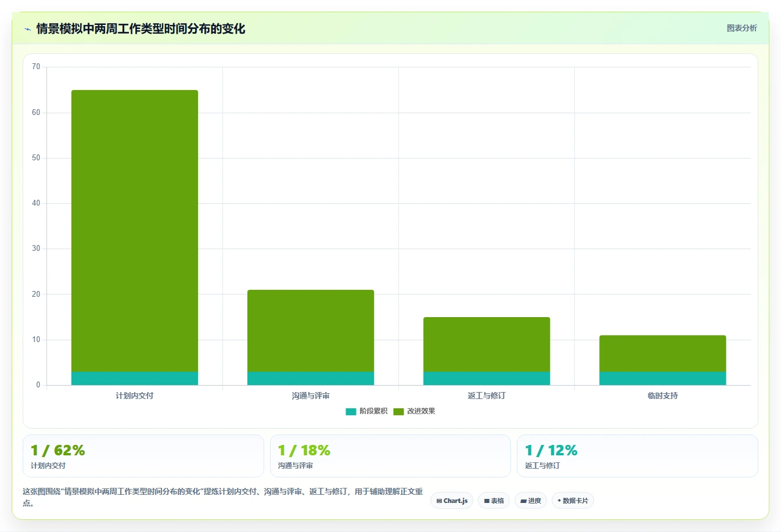Click the y-axis value 0
Viewport: 781px width, 532px height.
click(x=38, y=385)
